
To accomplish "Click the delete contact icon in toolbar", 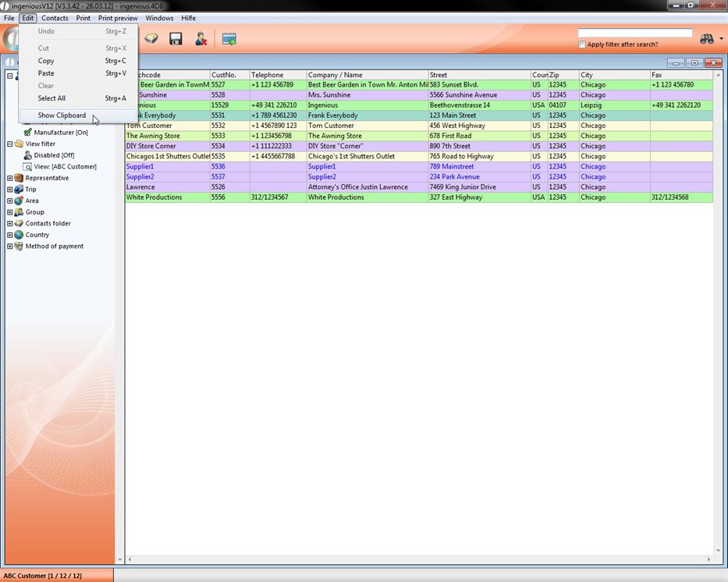I will point(201,39).
